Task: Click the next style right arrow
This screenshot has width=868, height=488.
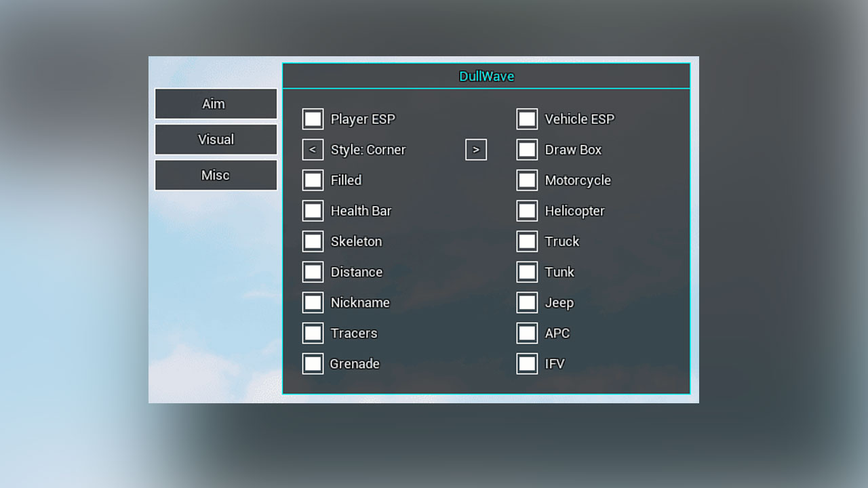Action: 476,150
